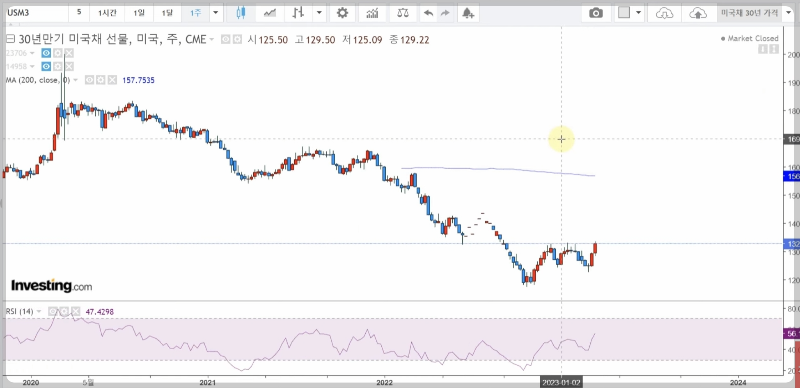The image size is (800, 388).
Task: Switch to the line chart style icon
Action: click(269, 13)
